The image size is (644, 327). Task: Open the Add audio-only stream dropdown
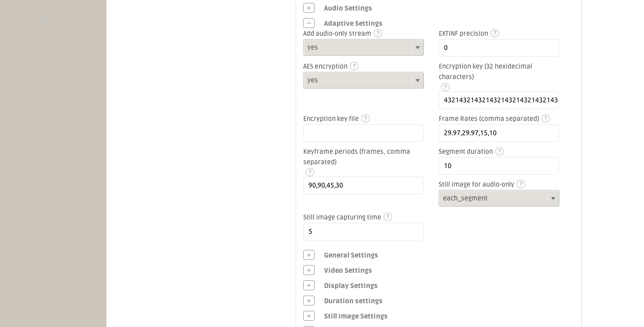[x=364, y=48]
